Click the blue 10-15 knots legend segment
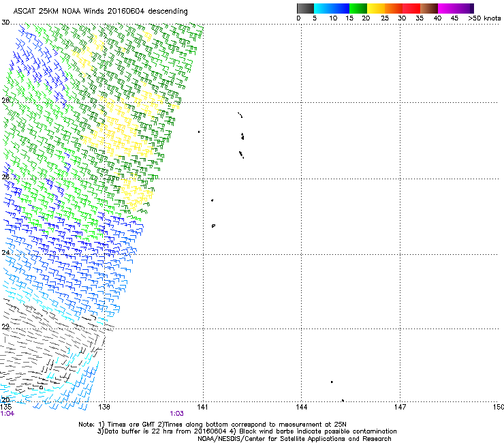The width and height of the screenshot is (504, 443). pos(341,8)
